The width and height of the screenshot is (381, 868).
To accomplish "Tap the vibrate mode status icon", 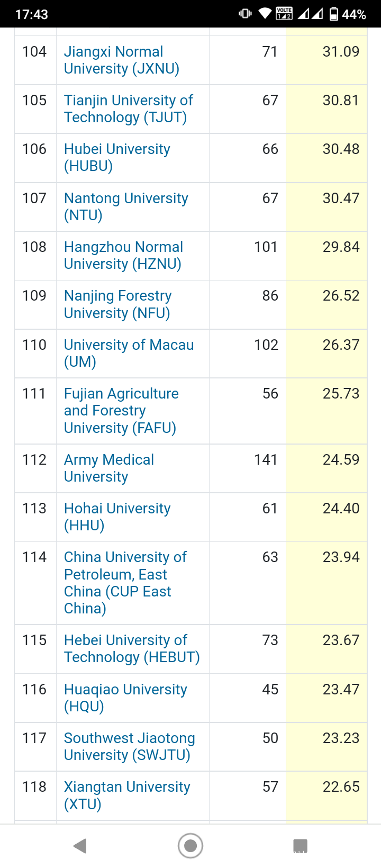I will 245,14.
